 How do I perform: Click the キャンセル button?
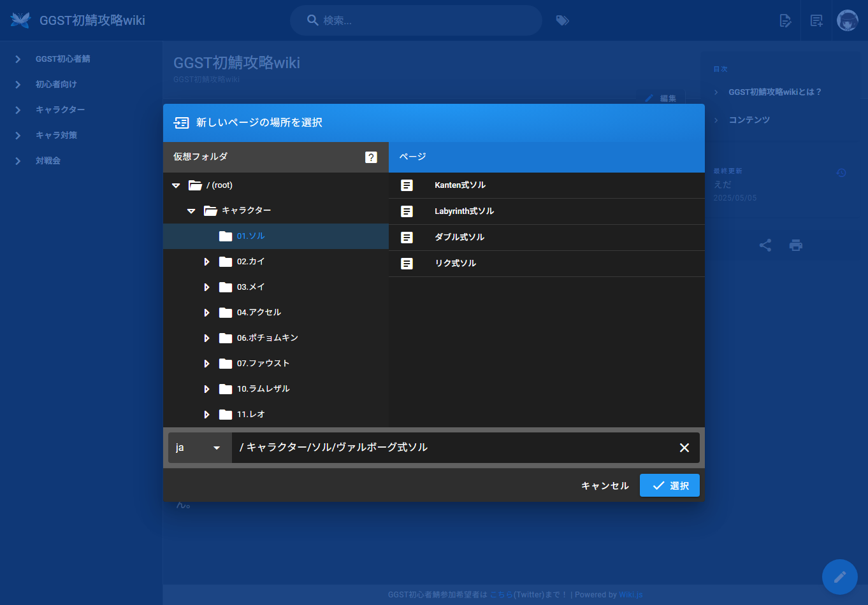(605, 486)
